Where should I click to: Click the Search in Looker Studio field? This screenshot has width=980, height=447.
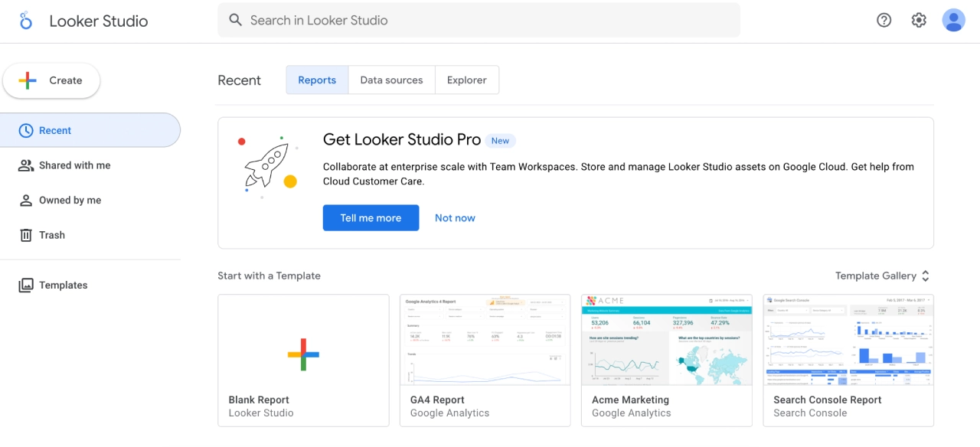[x=479, y=20]
